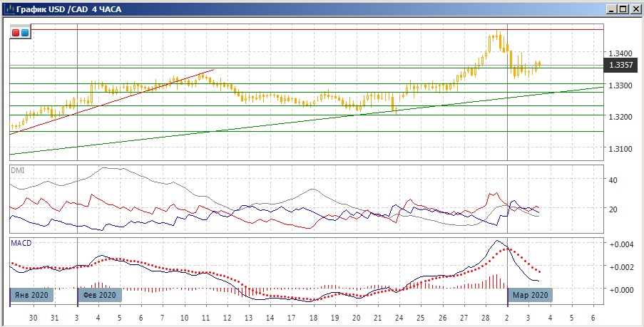Click the DMI indicator label

pos(16,170)
